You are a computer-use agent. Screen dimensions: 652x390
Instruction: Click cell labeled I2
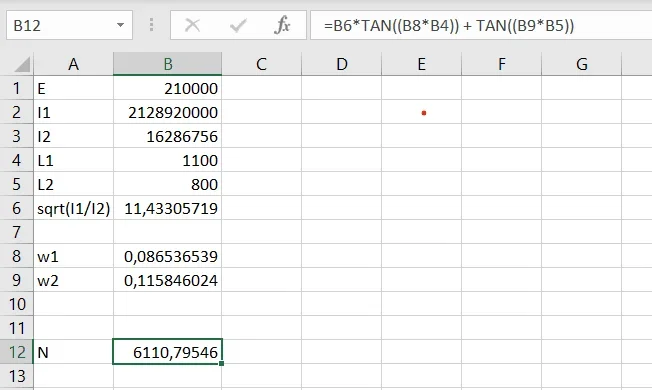pos(74,136)
